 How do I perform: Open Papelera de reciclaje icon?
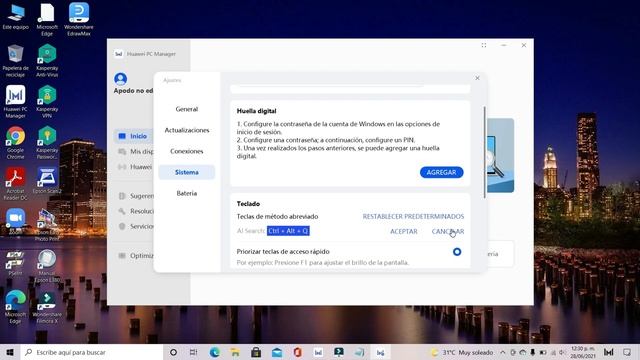(x=16, y=60)
